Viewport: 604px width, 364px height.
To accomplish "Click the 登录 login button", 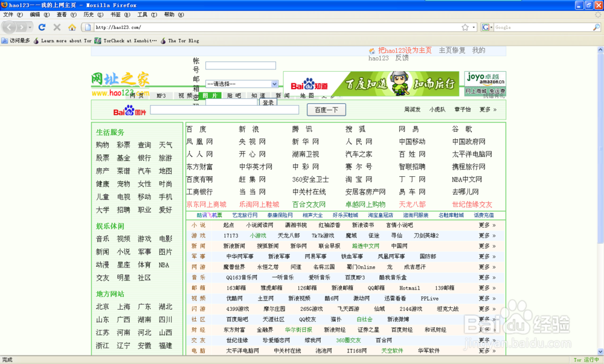I will point(268,103).
